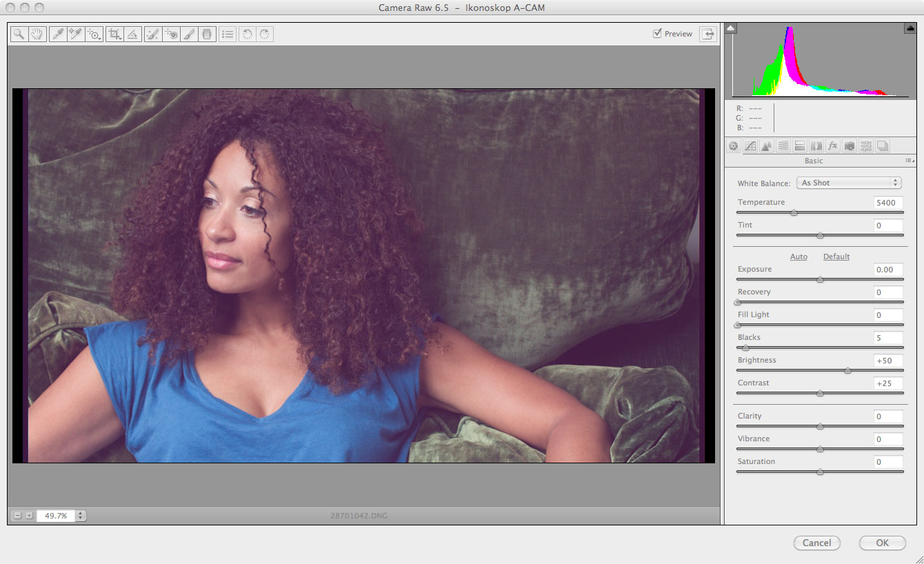Select the Color Sampler tool
Screen dimensions: 924x564
(x=76, y=34)
